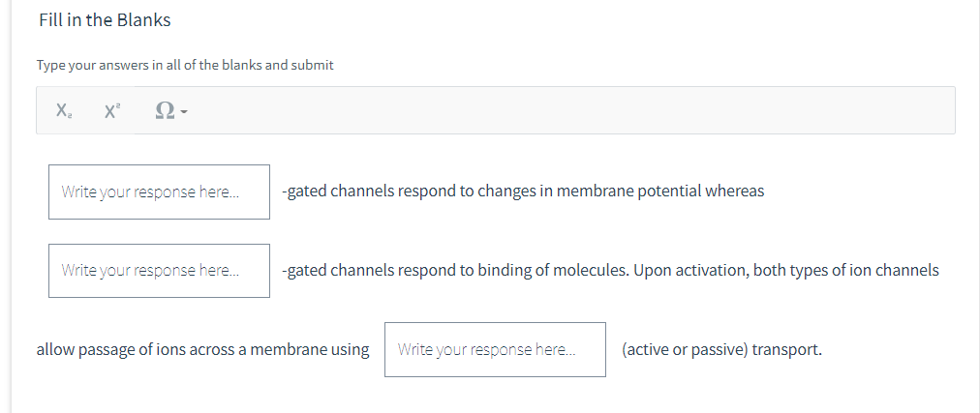Select the blank before '(active or passive)'
The width and height of the screenshot is (980, 413).
495,349
